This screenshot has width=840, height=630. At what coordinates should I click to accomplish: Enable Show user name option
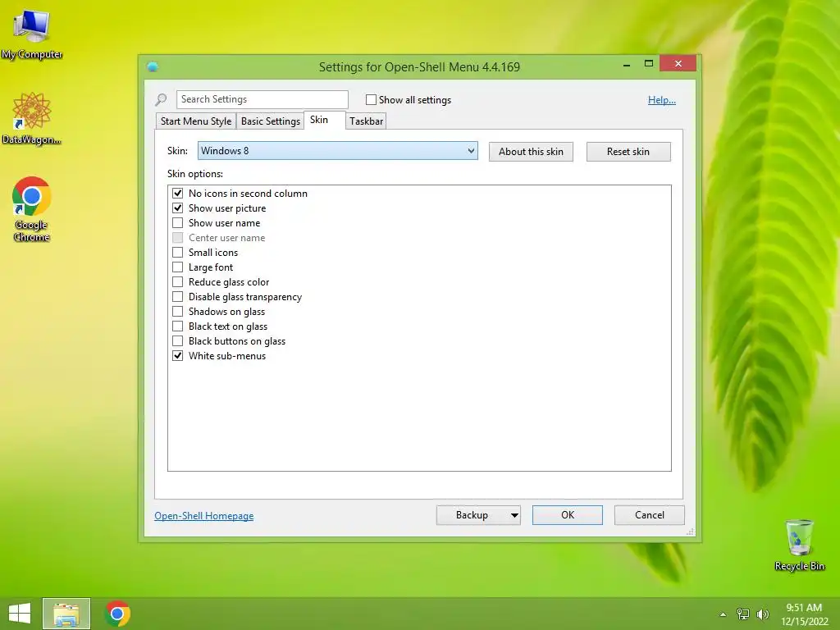177,223
